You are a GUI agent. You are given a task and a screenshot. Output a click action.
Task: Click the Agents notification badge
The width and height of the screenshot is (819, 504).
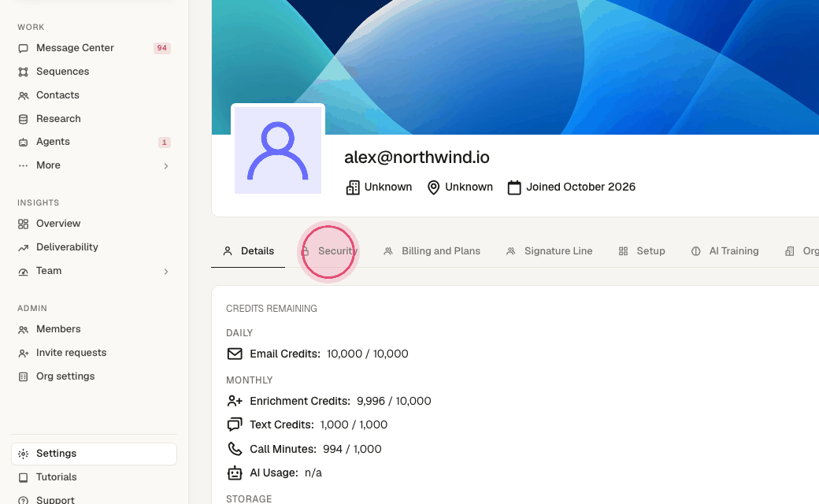click(x=165, y=142)
